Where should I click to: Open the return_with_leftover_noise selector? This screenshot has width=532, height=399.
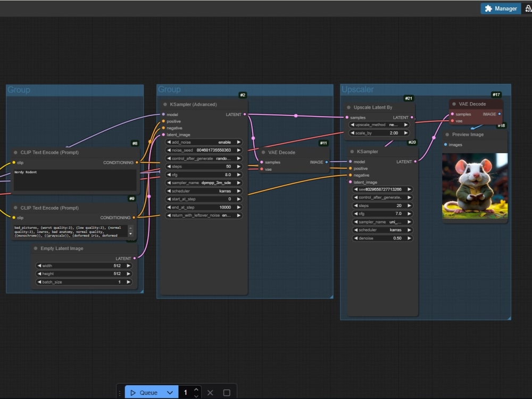(x=204, y=215)
